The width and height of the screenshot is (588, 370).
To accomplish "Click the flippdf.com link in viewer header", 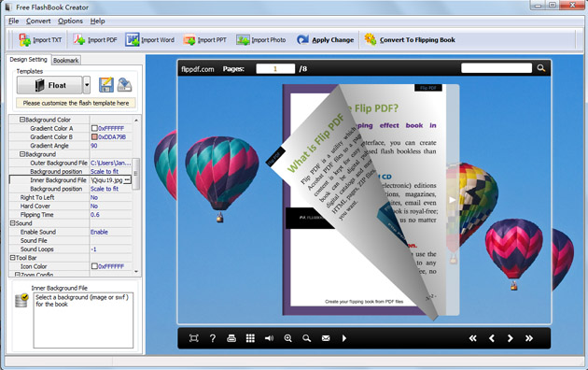I will (197, 69).
